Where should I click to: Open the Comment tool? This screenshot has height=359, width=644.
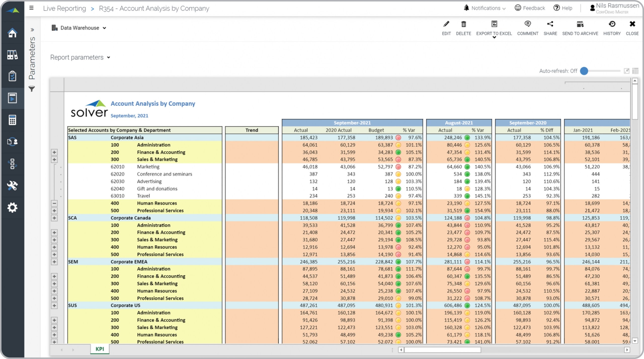coord(528,24)
